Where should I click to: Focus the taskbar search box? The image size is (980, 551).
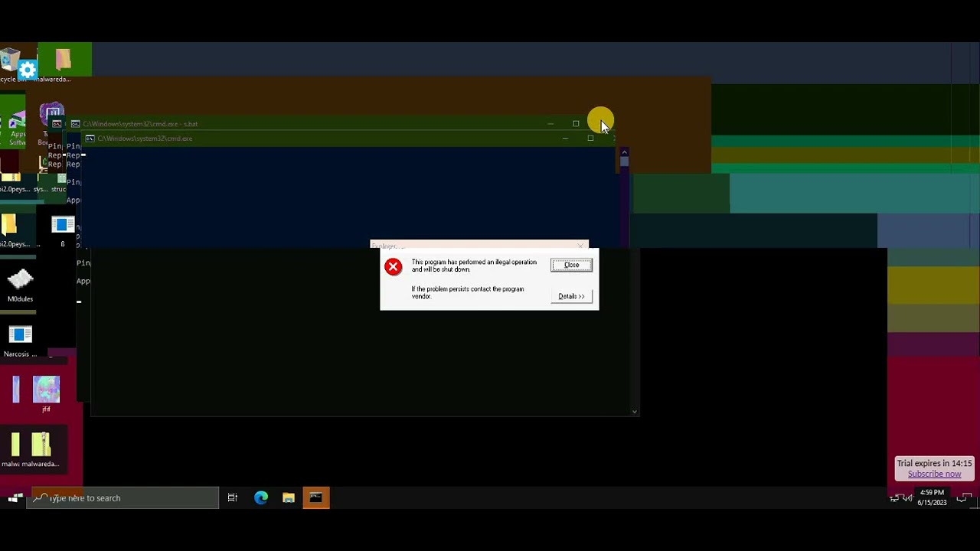124,498
